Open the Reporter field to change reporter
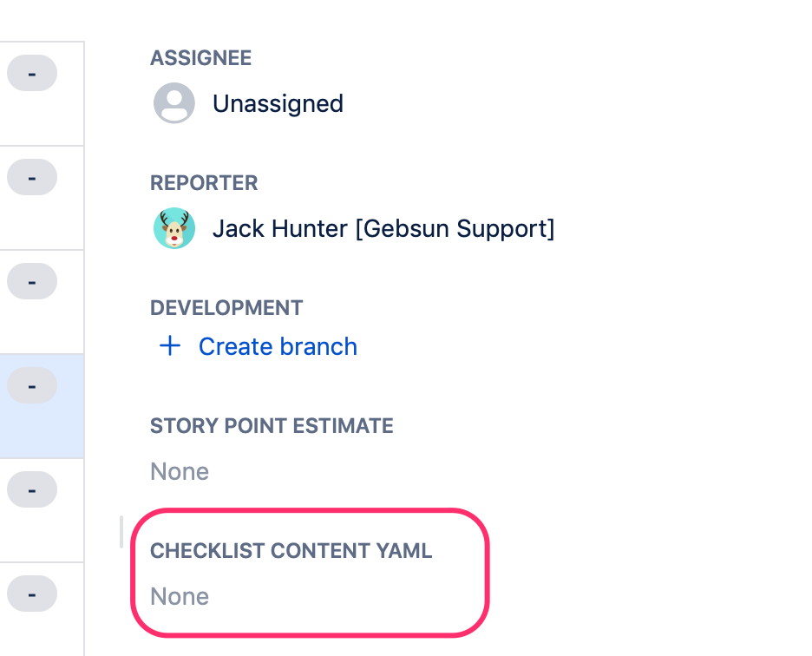The width and height of the screenshot is (812, 656). coord(384,228)
